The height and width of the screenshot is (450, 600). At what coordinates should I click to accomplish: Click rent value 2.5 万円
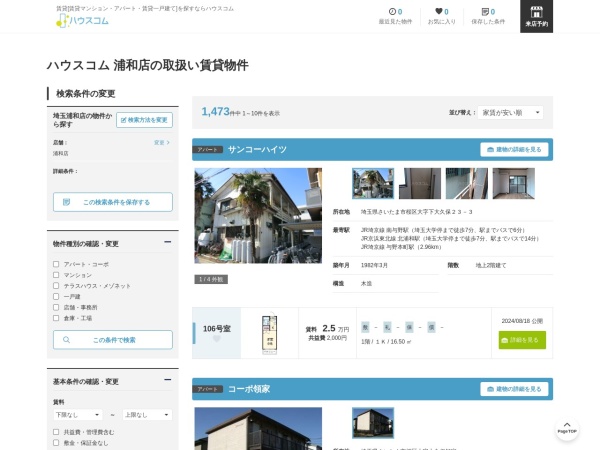336,328
